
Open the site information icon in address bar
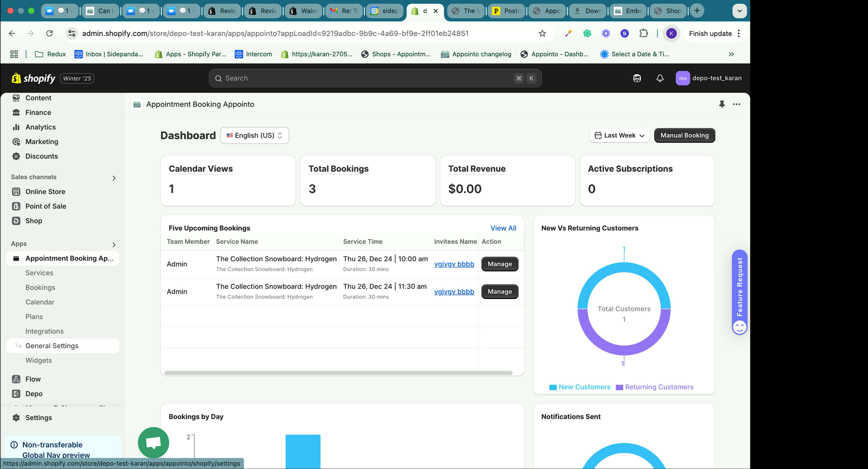click(x=72, y=33)
